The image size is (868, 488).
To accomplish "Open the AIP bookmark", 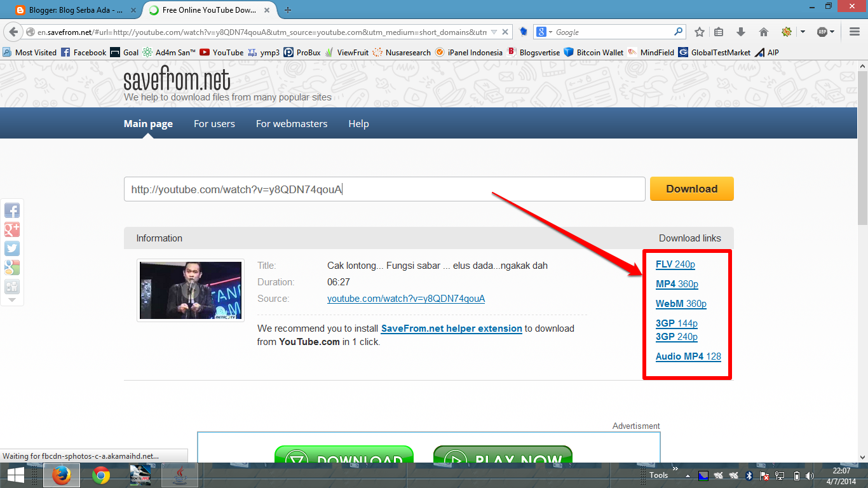I will [767, 53].
